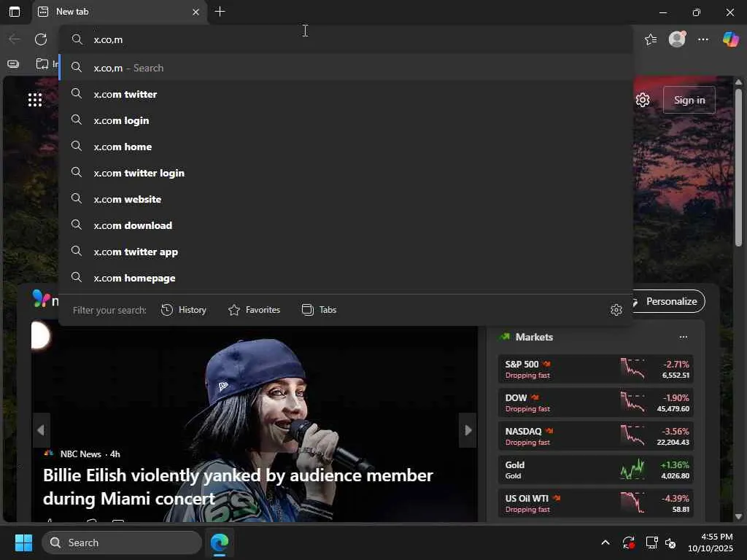
Task: Open Gold market row
Action: [x=595, y=470]
